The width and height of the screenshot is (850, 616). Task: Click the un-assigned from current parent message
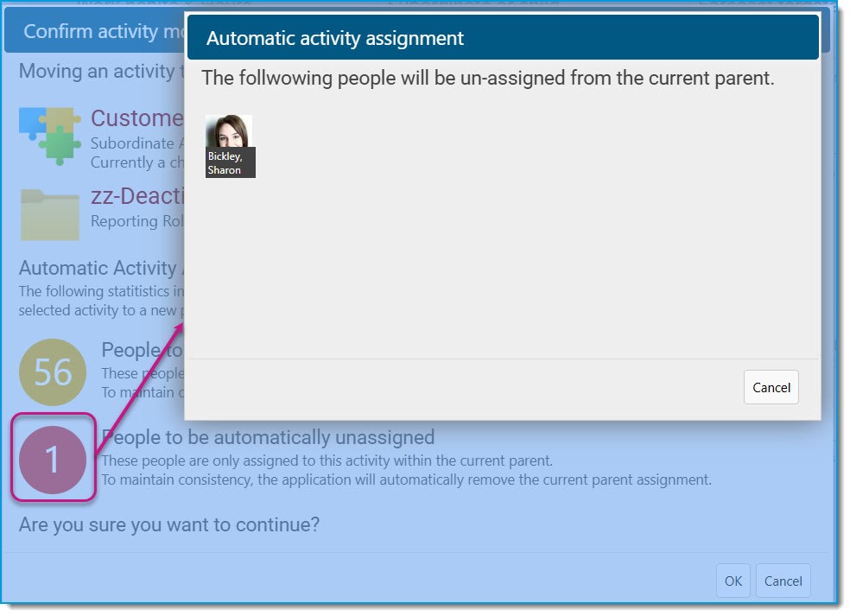point(488,78)
